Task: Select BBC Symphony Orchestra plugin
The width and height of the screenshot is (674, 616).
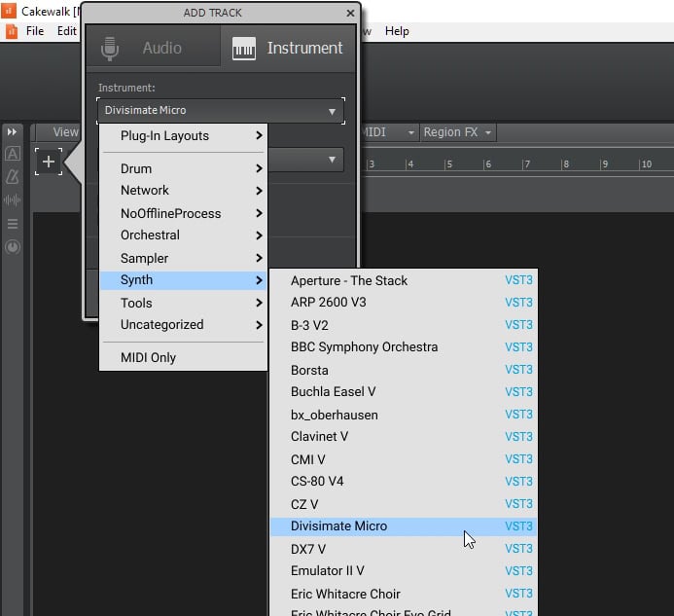Action: click(x=404, y=347)
